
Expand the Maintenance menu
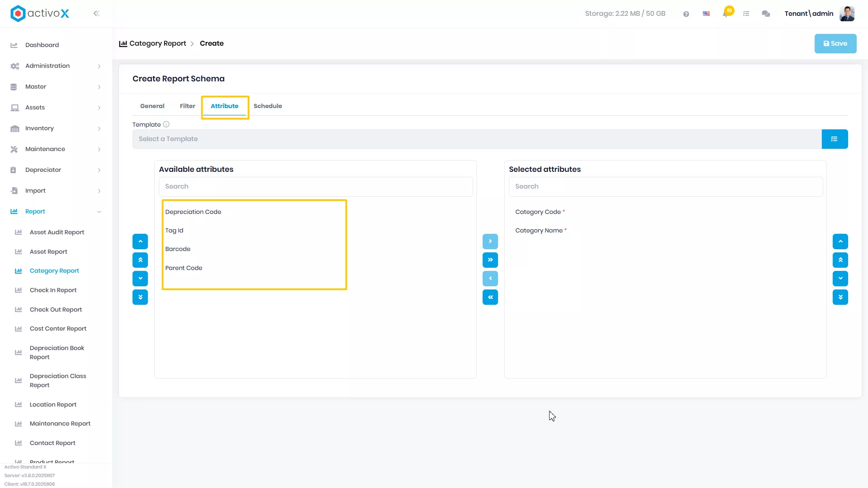[56, 149]
